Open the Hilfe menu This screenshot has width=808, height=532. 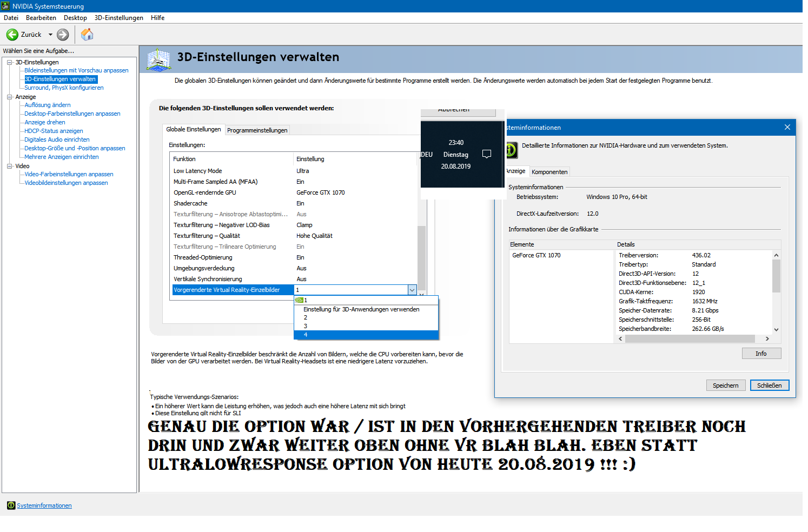(x=158, y=18)
